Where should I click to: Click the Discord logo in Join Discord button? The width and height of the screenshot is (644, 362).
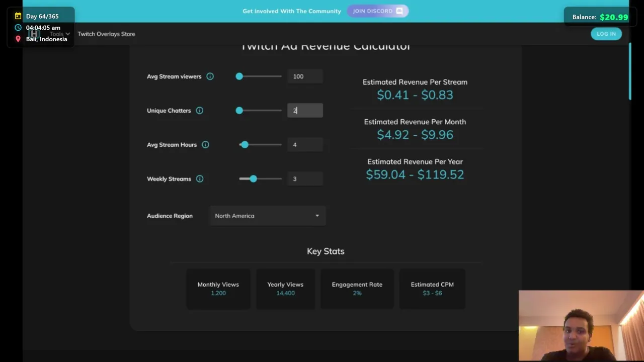(x=399, y=11)
